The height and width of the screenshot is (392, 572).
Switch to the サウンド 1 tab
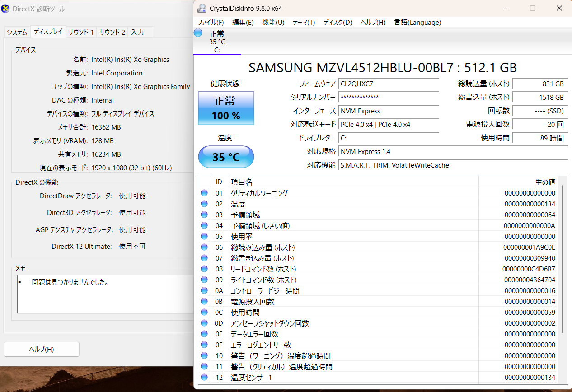tap(81, 33)
